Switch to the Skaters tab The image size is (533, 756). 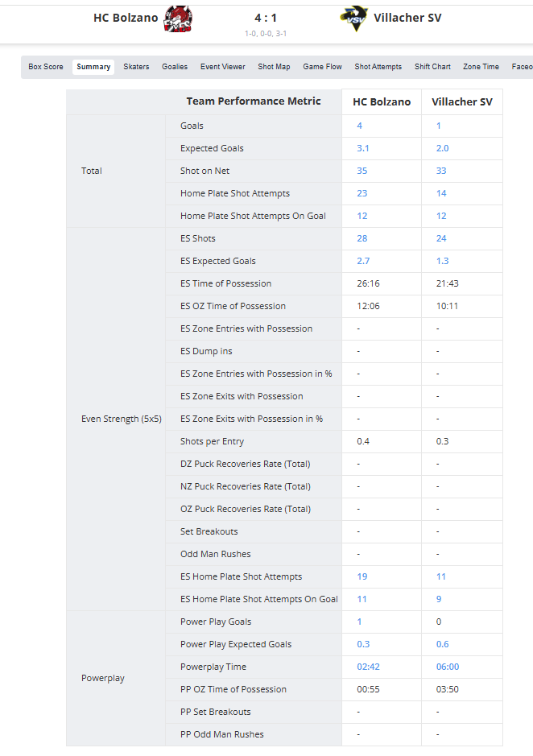tap(136, 67)
